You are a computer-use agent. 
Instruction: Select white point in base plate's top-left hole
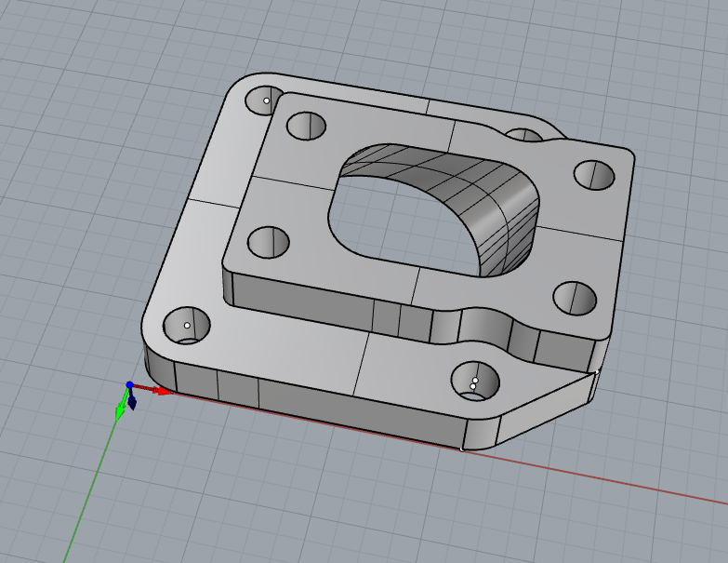[x=267, y=100]
